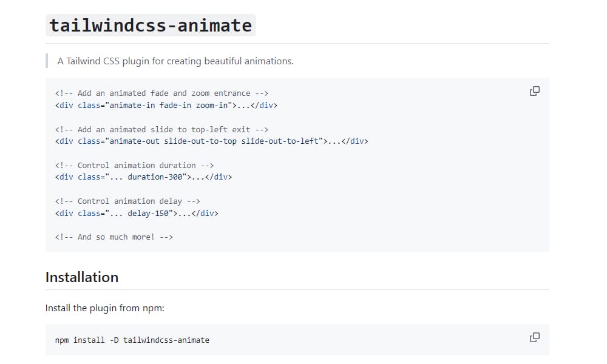This screenshot has width=607, height=364.
Task: Click the copy icon beside the HTML snippet
Action: click(534, 90)
